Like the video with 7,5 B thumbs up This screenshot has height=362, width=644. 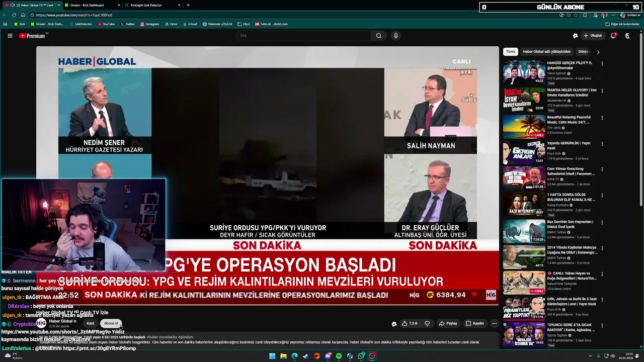pos(410,324)
